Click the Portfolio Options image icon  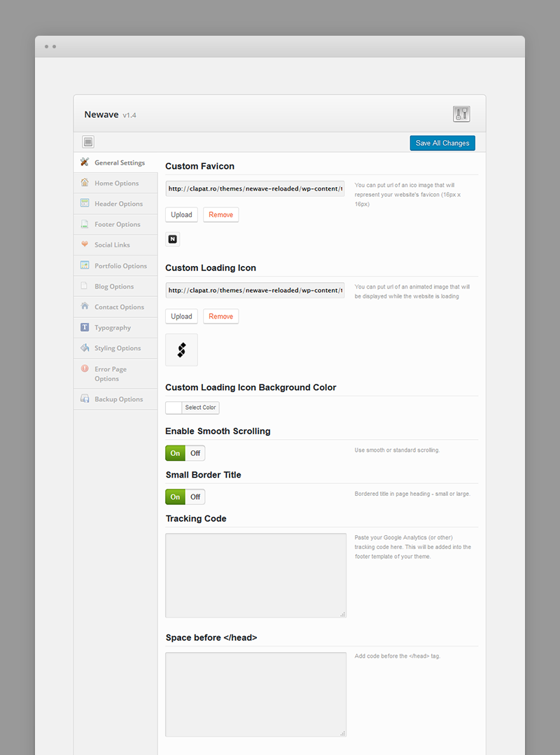85,265
